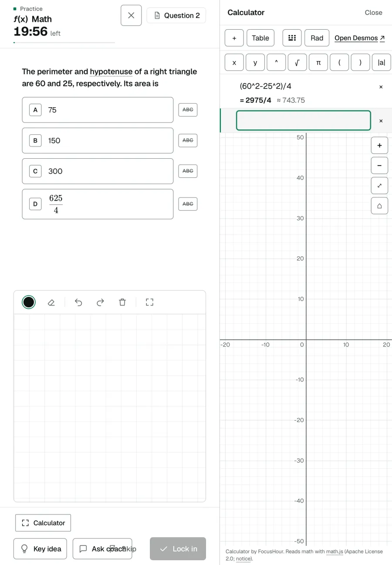Insert exponent caret symbol
The image size is (392, 565).
pyautogui.click(x=276, y=62)
